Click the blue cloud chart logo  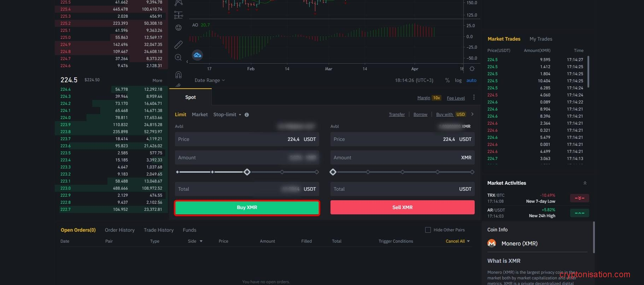coord(197,55)
